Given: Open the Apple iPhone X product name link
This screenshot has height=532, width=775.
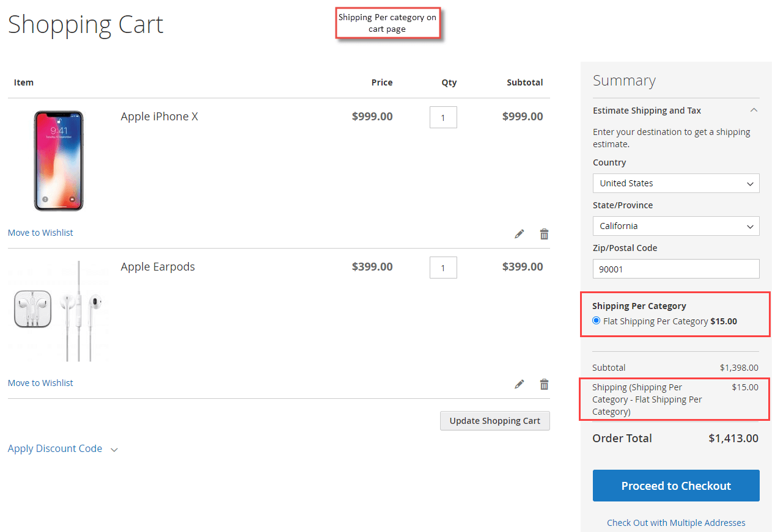Looking at the screenshot, I should [160, 117].
